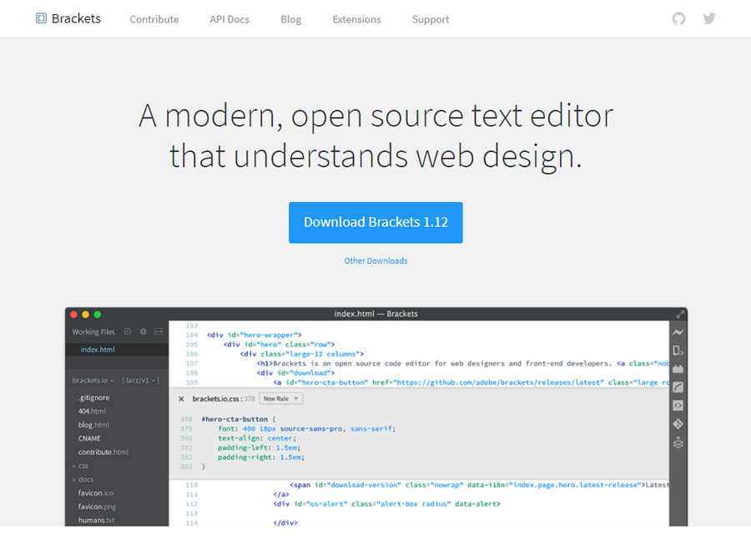The height and width of the screenshot is (560, 751).
Task: Click the gear icon beside Working Files
Action: [144, 331]
